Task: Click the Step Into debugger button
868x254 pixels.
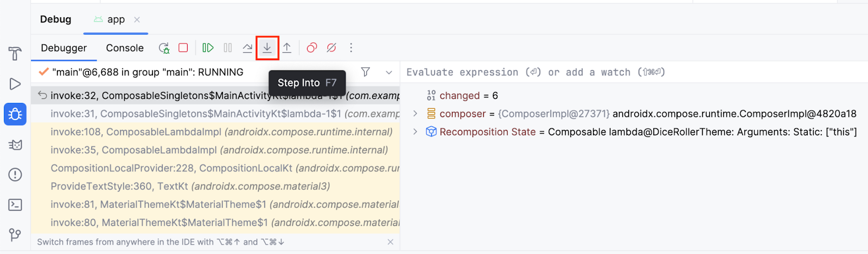Action: [x=267, y=48]
